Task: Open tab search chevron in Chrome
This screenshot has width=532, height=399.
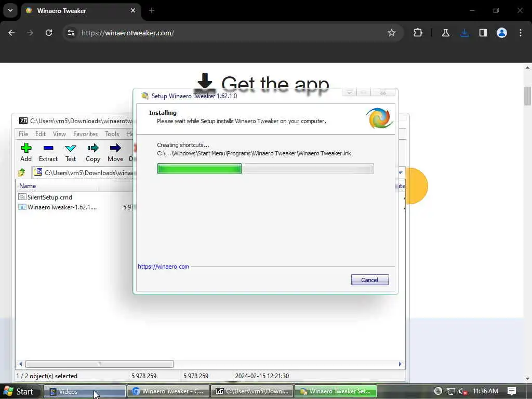Action: 10,10
